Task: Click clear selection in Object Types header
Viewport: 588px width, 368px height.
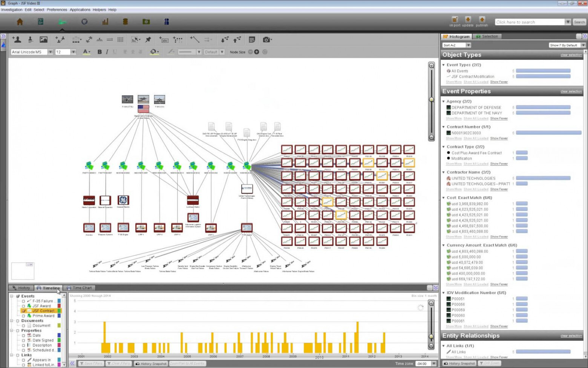Action: (x=571, y=55)
